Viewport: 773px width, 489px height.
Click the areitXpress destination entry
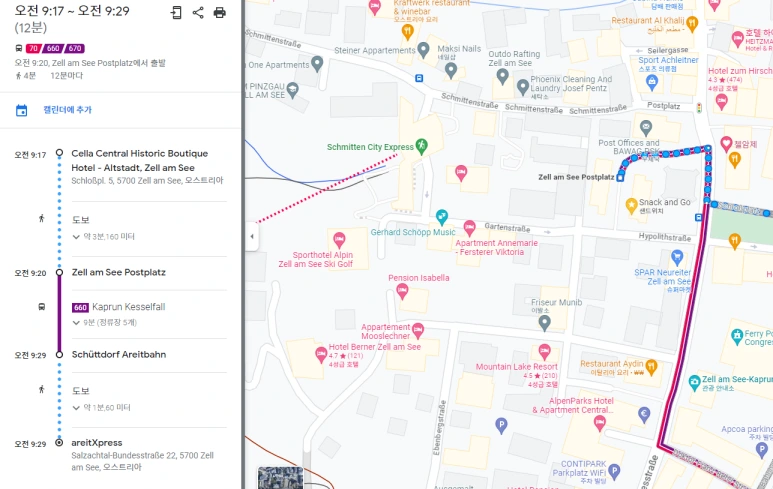(97, 443)
